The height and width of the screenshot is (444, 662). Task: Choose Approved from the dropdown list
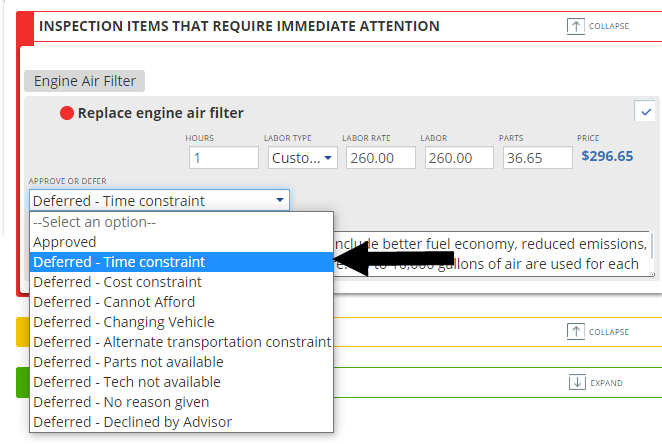pyautogui.click(x=65, y=242)
